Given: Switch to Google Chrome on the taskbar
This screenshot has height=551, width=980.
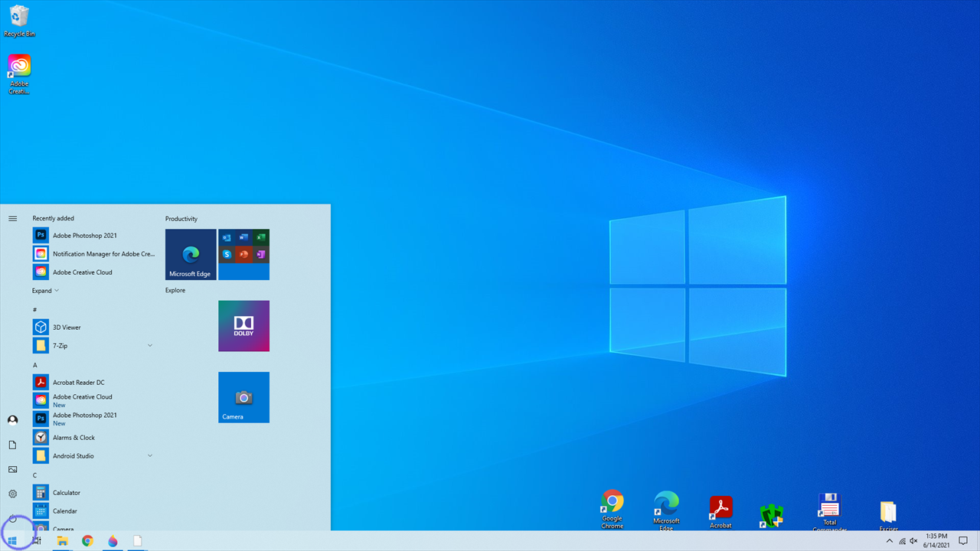Looking at the screenshot, I should pyautogui.click(x=87, y=541).
